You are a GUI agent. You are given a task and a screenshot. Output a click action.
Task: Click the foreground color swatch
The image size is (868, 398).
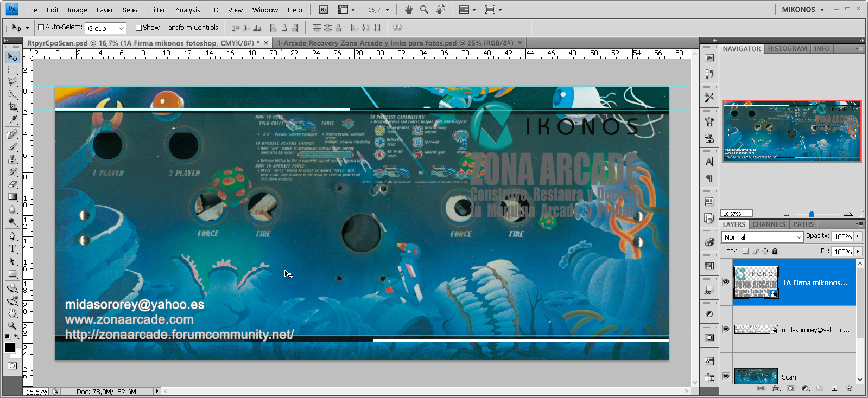[10, 348]
